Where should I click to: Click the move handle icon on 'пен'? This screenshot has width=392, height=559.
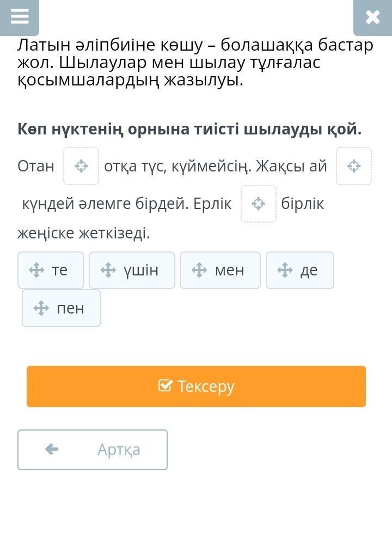click(41, 308)
